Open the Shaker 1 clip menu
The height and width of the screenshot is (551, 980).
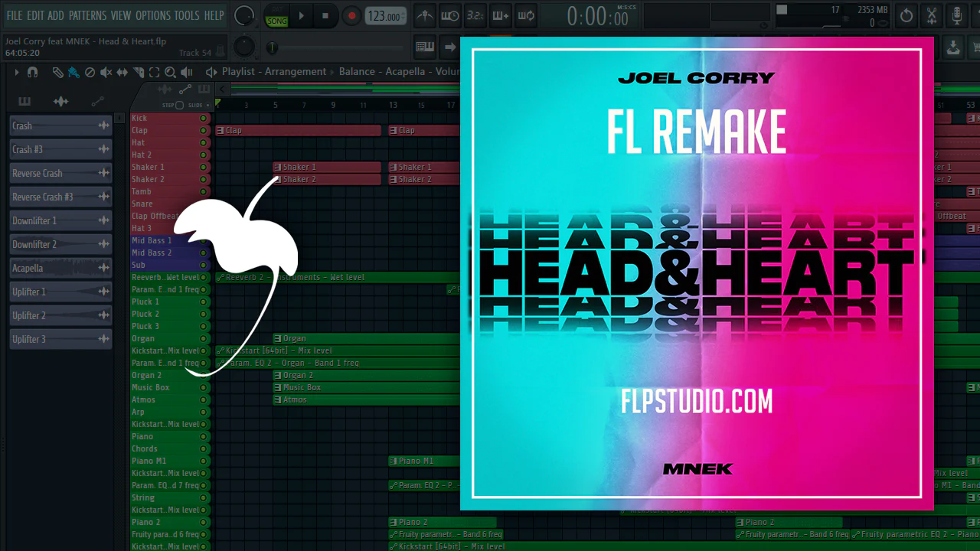[278, 167]
